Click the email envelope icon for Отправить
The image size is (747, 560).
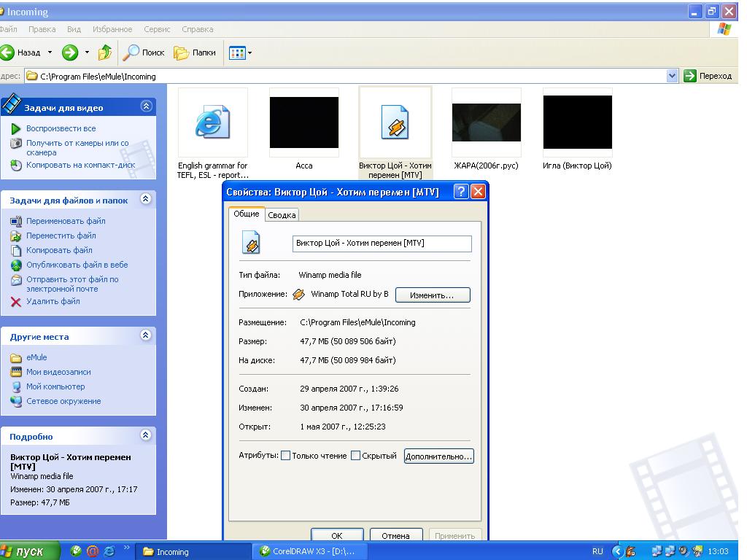click(16, 280)
